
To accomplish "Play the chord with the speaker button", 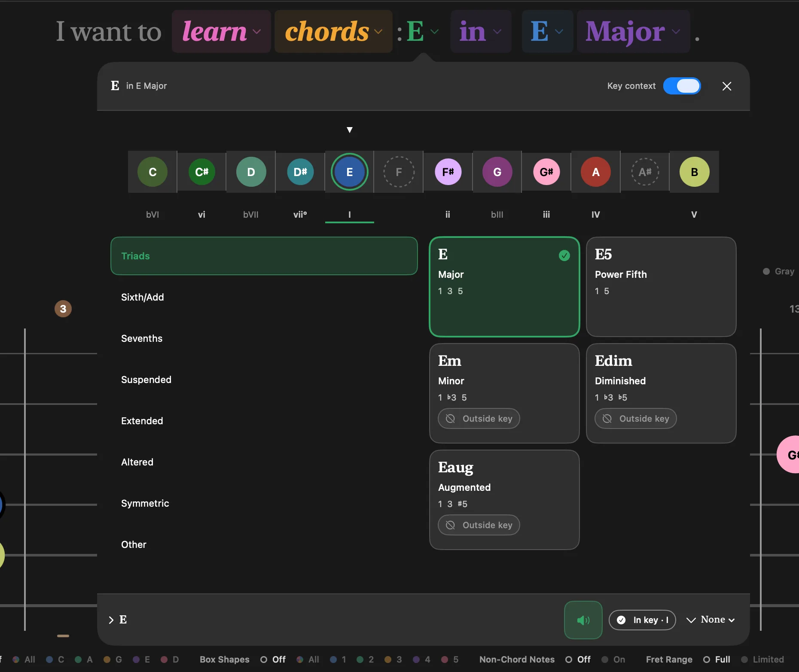I will click(x=583, y=620).
